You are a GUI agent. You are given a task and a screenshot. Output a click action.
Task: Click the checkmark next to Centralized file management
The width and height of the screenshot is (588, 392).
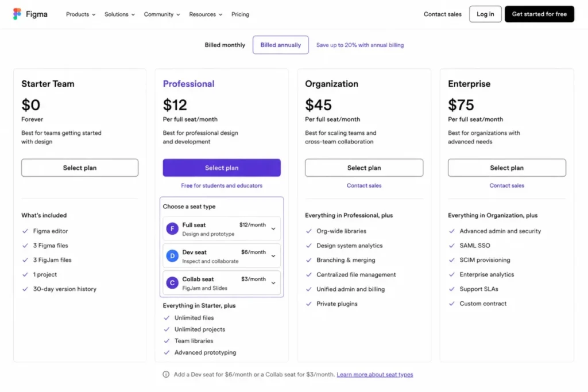(308, 275)
